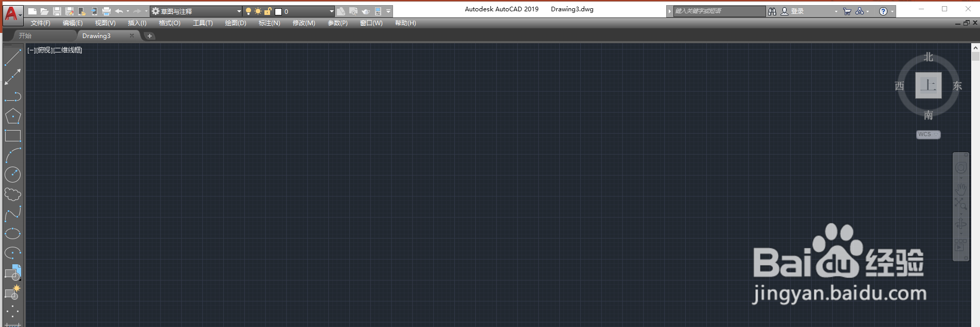Image resolution: width=980 pixels, height=327 pixels.
Task: Select the Polygon tool
Action: tap(13, 116)
